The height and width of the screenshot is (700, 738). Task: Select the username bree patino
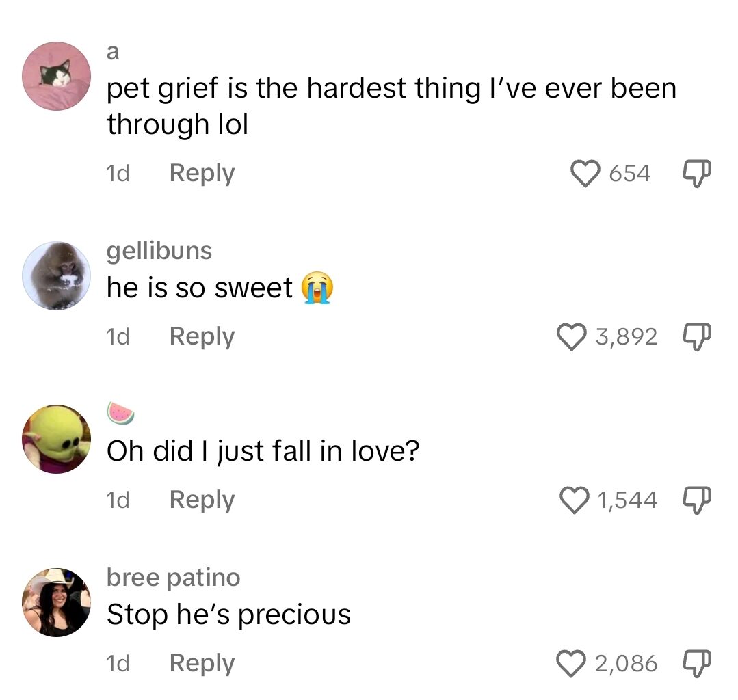173,578
